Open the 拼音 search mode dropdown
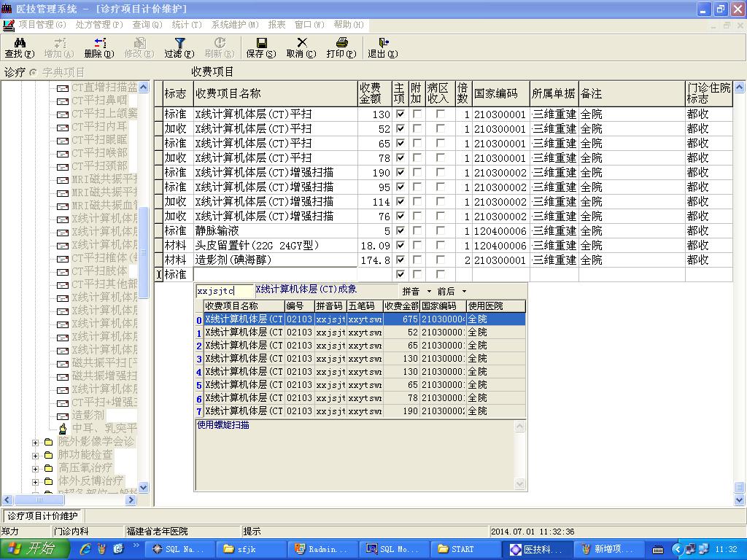This screenshot has height=560, width=747. pos(417,292)
